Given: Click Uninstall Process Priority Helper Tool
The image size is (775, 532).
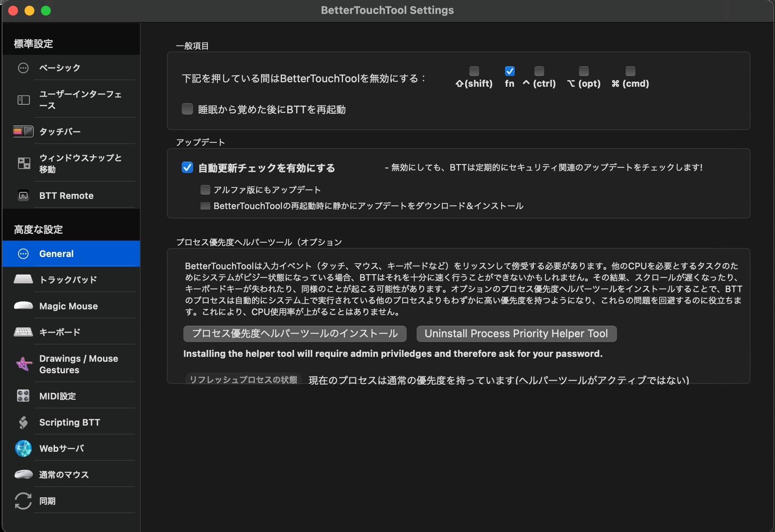Looking at the screenshot, I should 516,334.
